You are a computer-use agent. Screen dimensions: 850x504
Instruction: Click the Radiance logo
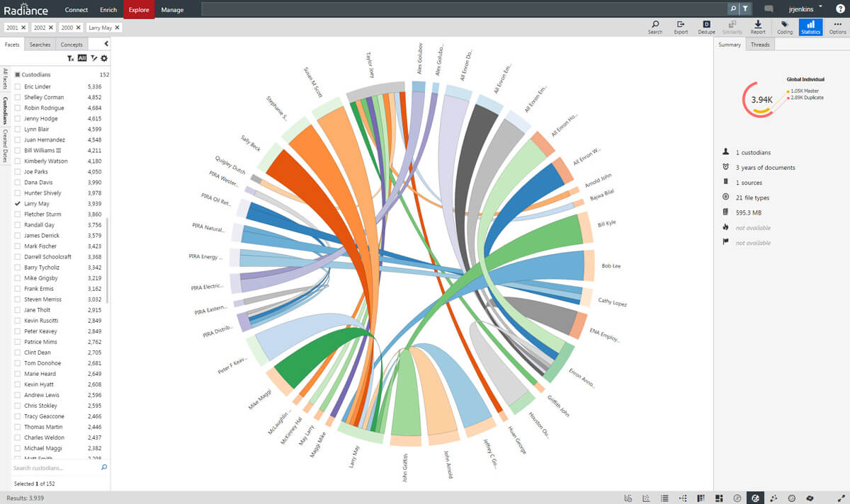tap(26, 10)
